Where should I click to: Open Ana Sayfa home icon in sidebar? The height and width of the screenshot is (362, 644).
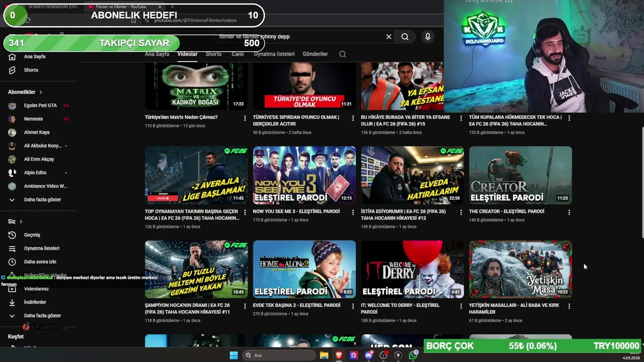pyautogui.click(x=12, y=57)
